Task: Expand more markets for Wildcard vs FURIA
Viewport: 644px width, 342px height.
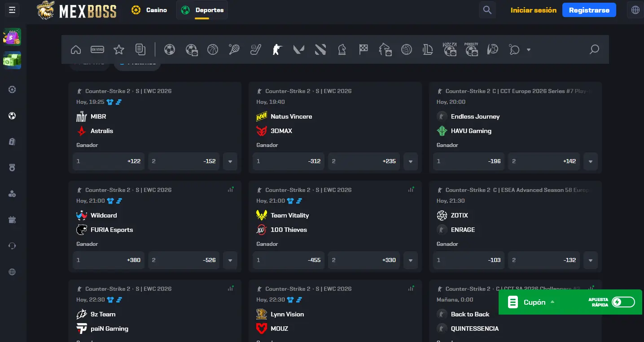Action: [230, 260]
